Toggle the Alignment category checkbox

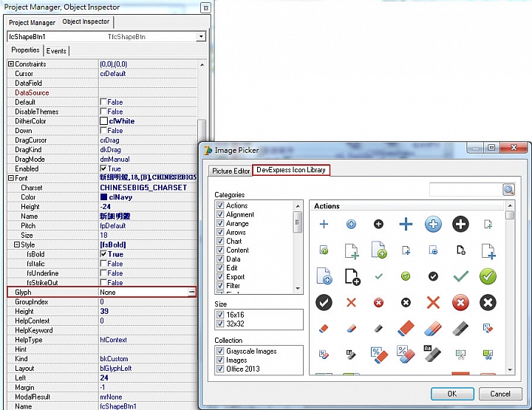[x=220, y=214]
